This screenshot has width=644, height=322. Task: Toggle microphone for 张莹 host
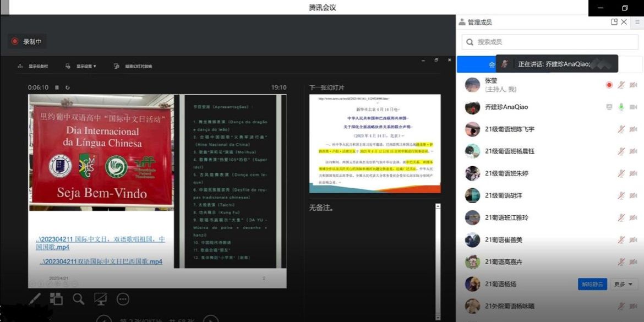tap(621, 85)
